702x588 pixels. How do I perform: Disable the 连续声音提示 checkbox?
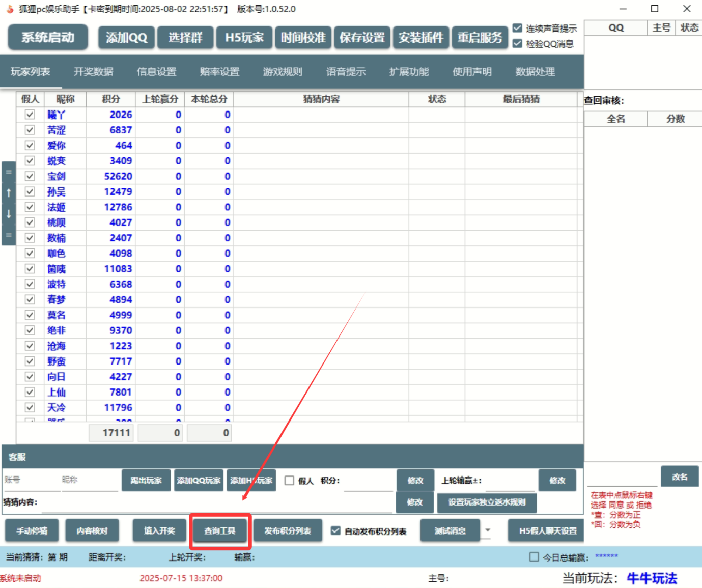[518, 28]
